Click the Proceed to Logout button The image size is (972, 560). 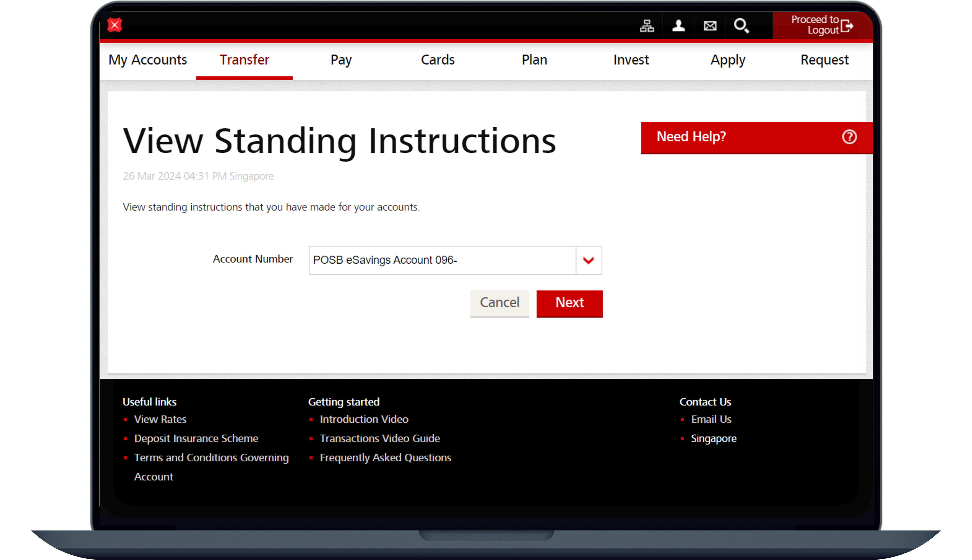pos(822,25)
